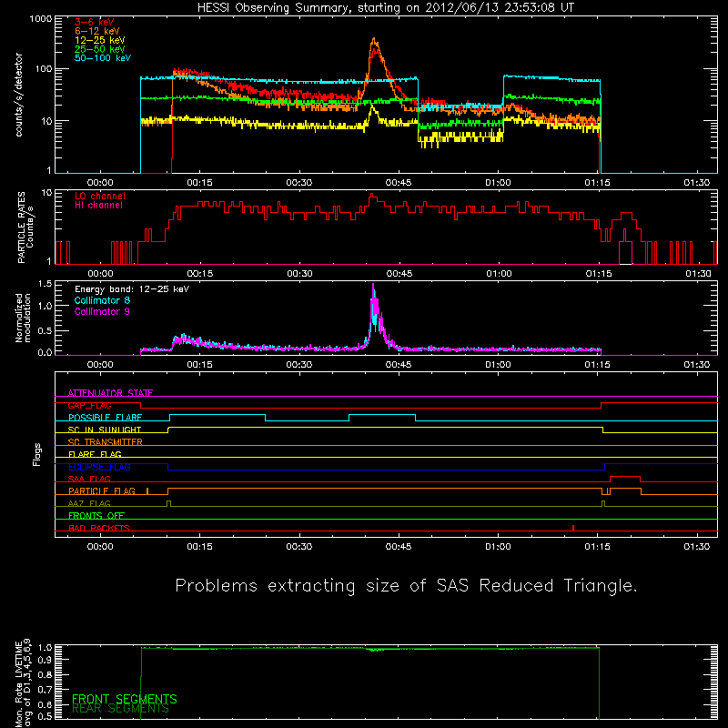Click 'Energy band: 12-25 keV' text
This screenshot has height=728, width=728.
click(x=132, y=289)
